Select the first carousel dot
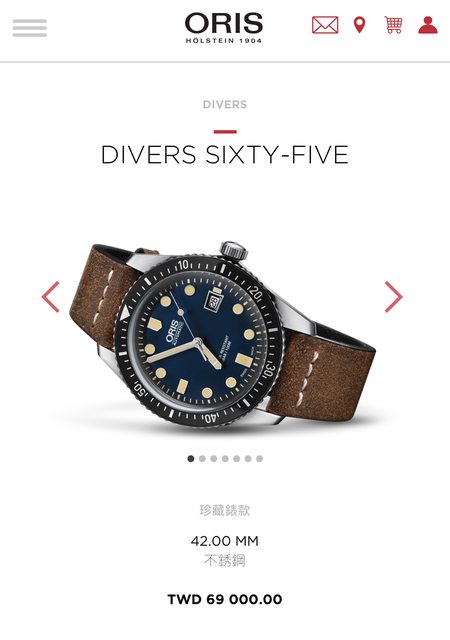Image resolution: width=450 pixels, height=640 pixels. click(x=191, y=459)
